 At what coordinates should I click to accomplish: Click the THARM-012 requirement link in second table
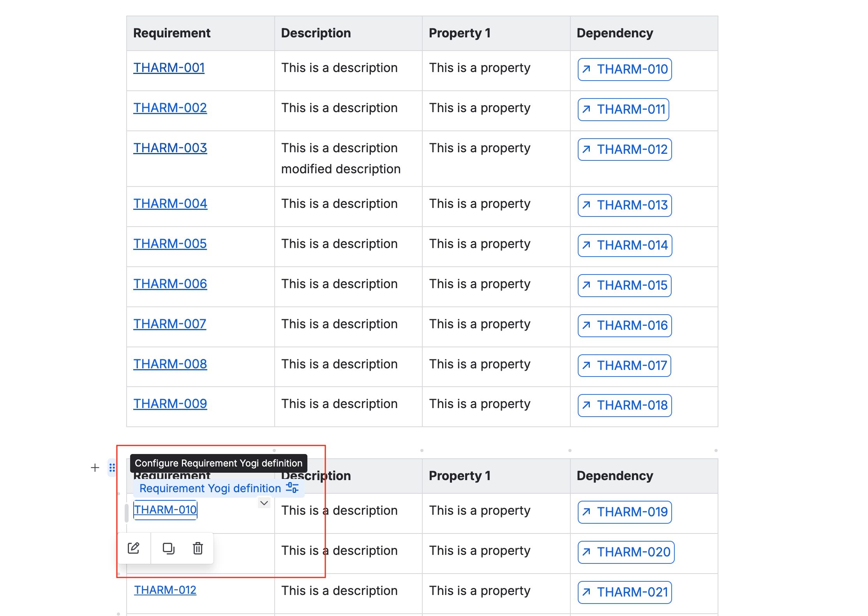click(x=165, y=590)
